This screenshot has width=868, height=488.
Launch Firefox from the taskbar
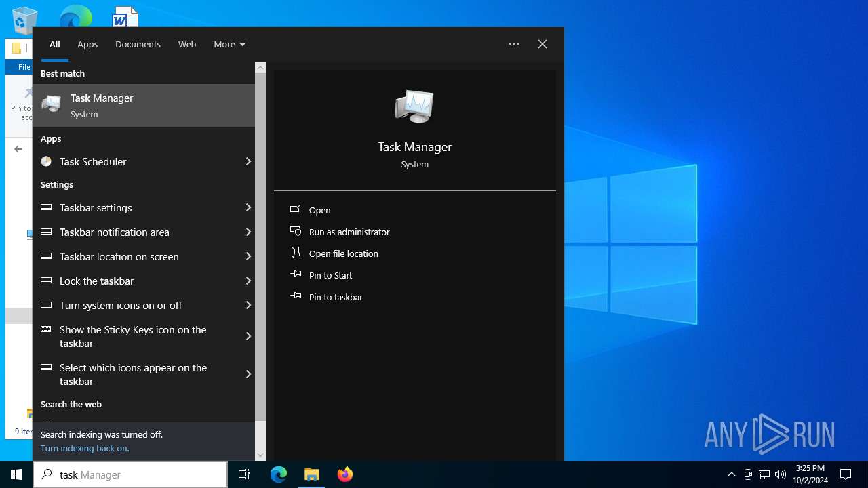click(x=345, y=474)
